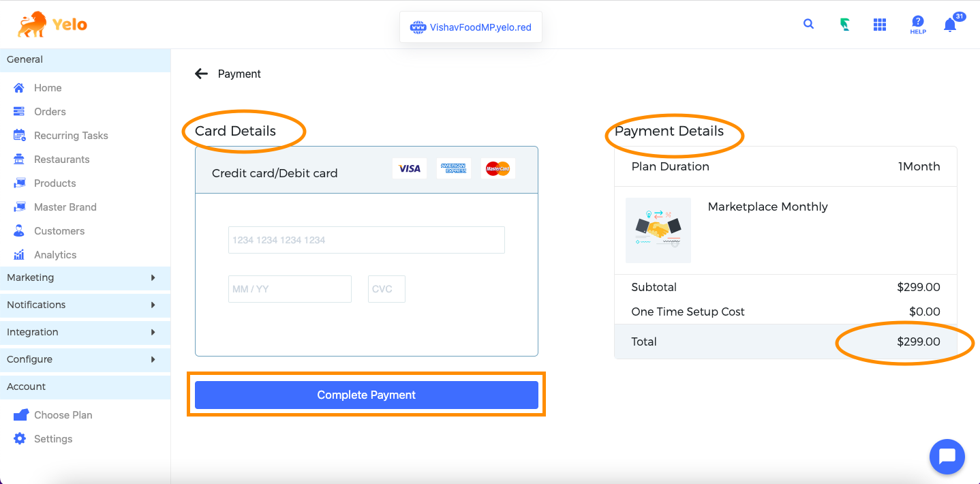
Task: Expand the Configure section
Action: (x=85, y=359)
